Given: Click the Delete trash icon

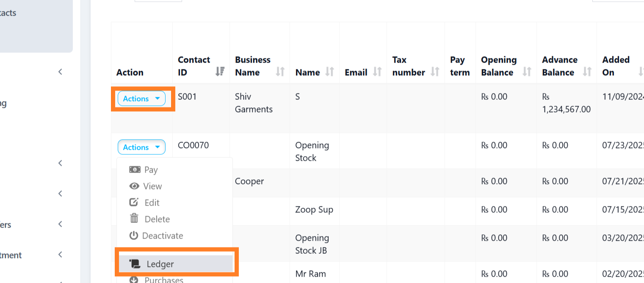Looking at the screenshot, I should tap(134, 219).
